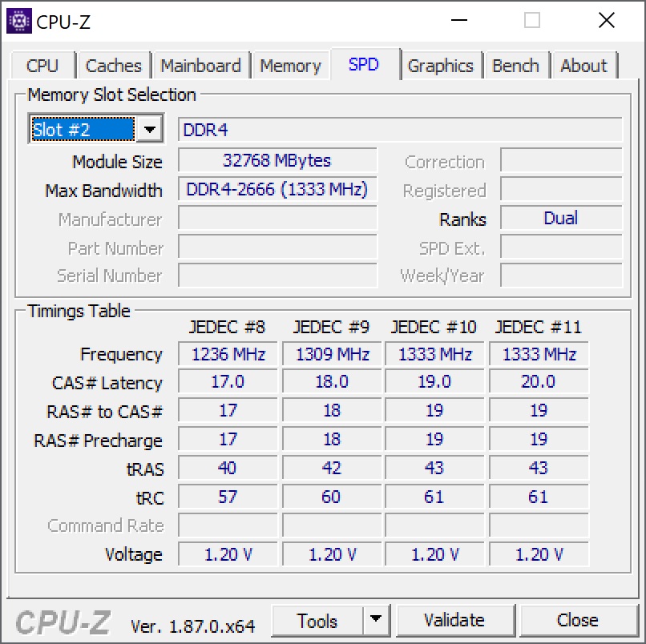This screenshot has height=644, width=646.
Task: Click the tRC value 60
Action: 332,497
